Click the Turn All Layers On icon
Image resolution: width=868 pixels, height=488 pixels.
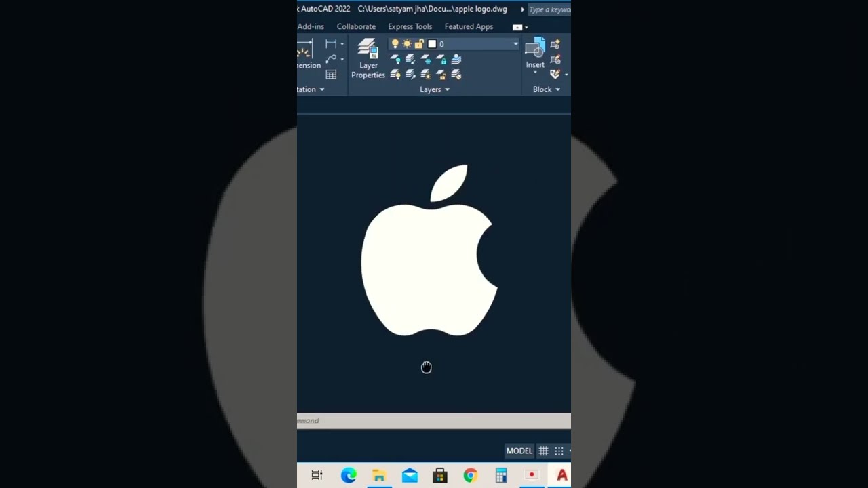tap(395, 75)
